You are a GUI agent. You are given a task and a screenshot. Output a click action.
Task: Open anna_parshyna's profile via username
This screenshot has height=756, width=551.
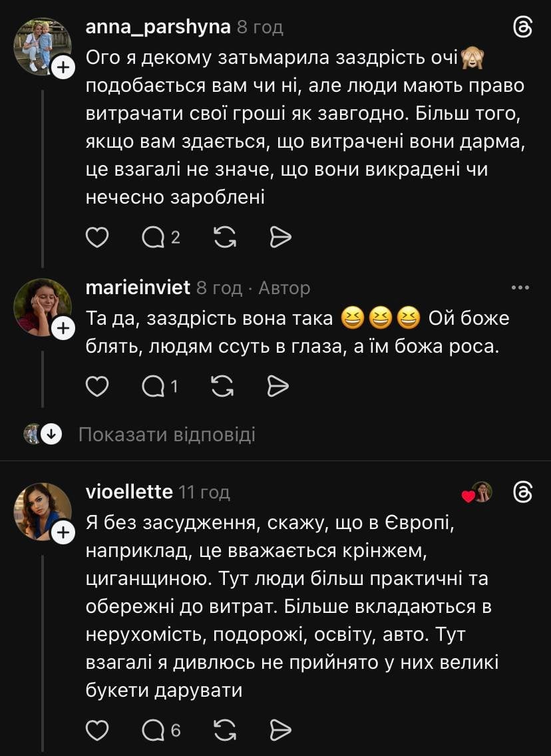pyautogui.click(x=158, y=27)
